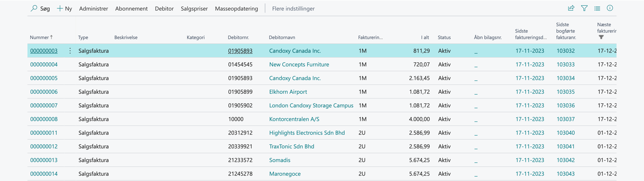The image size is (644, 181).
Task: Click the Debitornavn column header
Action: point(282,37)
